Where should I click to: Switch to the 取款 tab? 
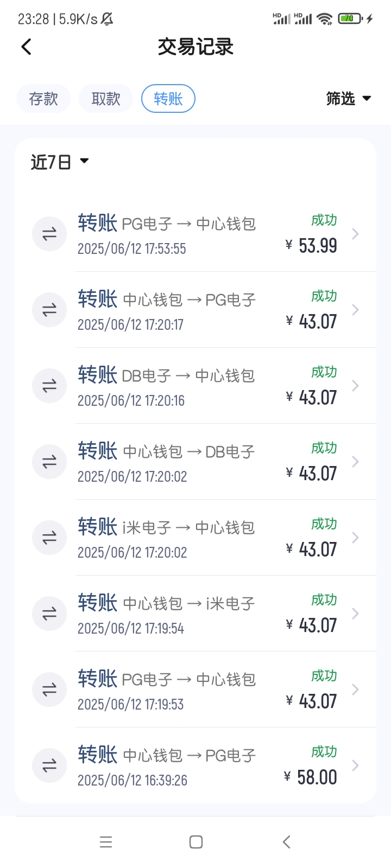(x=106, y=99)
